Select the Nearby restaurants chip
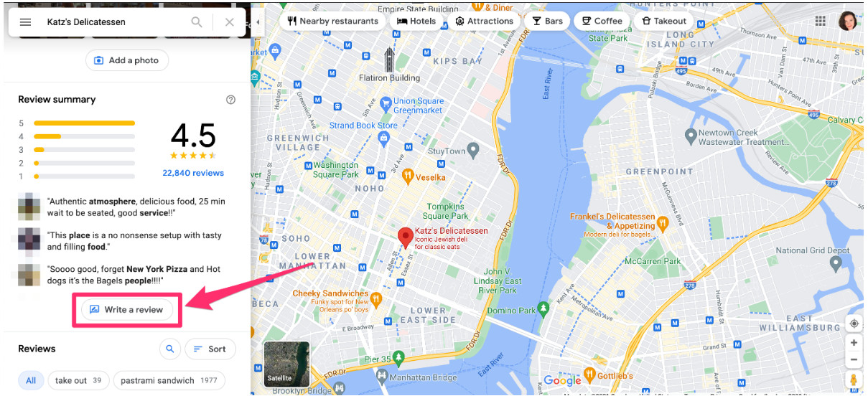 [332, 21]
